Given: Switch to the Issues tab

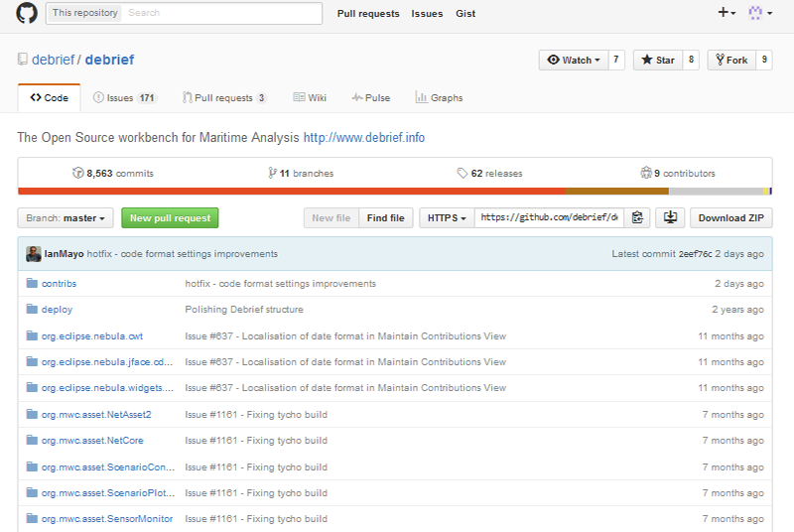Looking at the screenshot, I should coord(125,97).
